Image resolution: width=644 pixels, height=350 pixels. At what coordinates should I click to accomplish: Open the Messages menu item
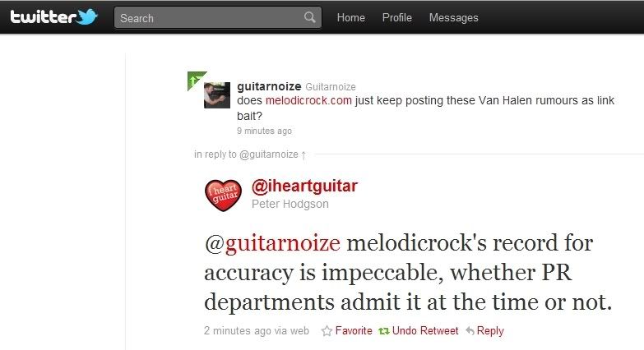[x=453, y=17]
